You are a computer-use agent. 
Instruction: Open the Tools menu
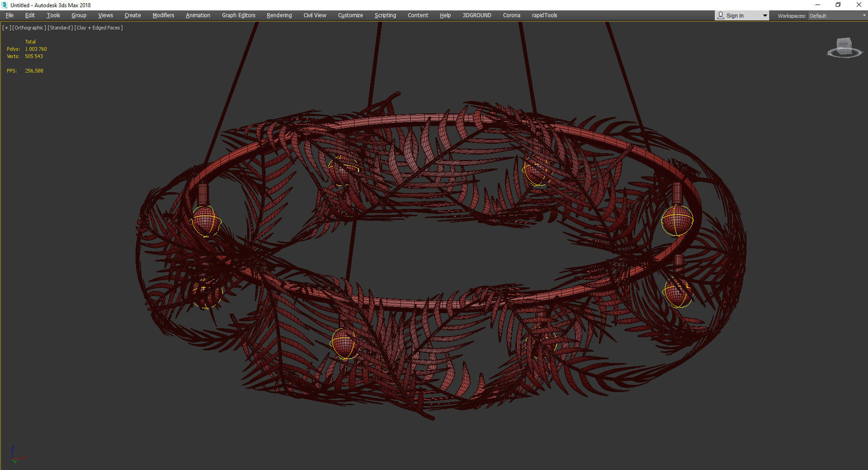click(x=53, y=15)
